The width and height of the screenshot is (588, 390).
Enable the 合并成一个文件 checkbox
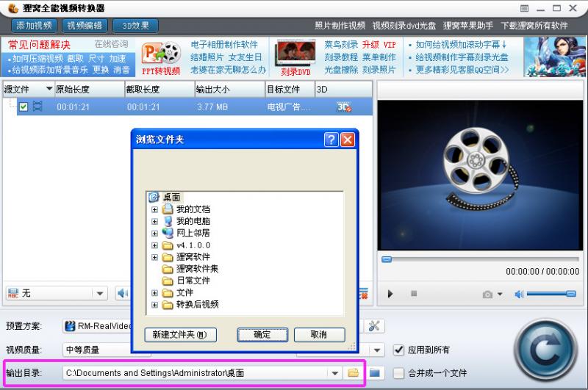(x=399, y=372)
